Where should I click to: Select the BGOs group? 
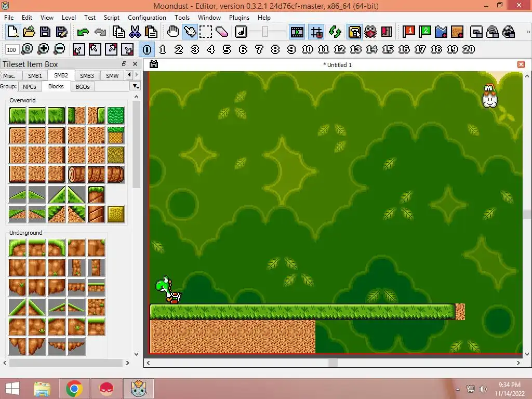pyautogui.click(x=83, y=87)
